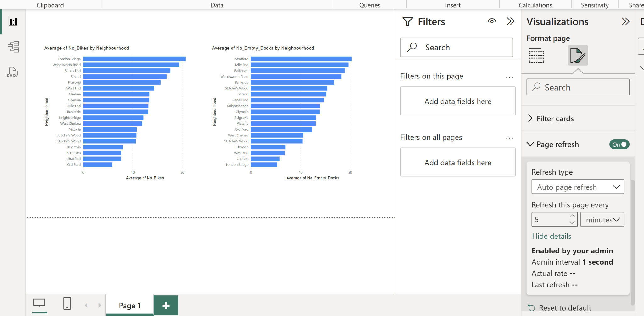Viewport: 644px width, 316px height.
Task: Open the Report view icon
Action: click(x=13, y=22)
